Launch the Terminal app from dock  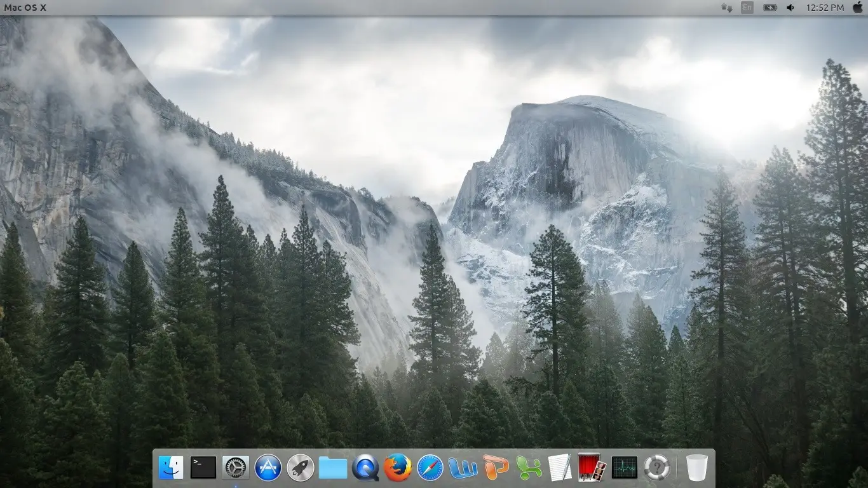(x=203, y=468)
